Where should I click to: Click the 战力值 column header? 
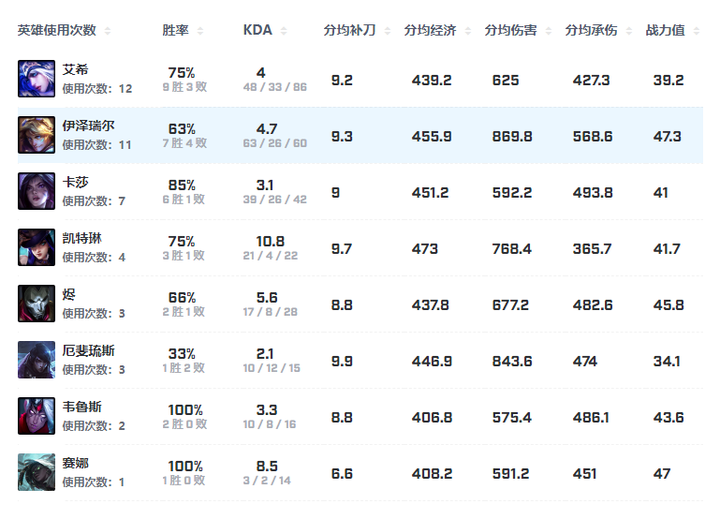(665, 30)
